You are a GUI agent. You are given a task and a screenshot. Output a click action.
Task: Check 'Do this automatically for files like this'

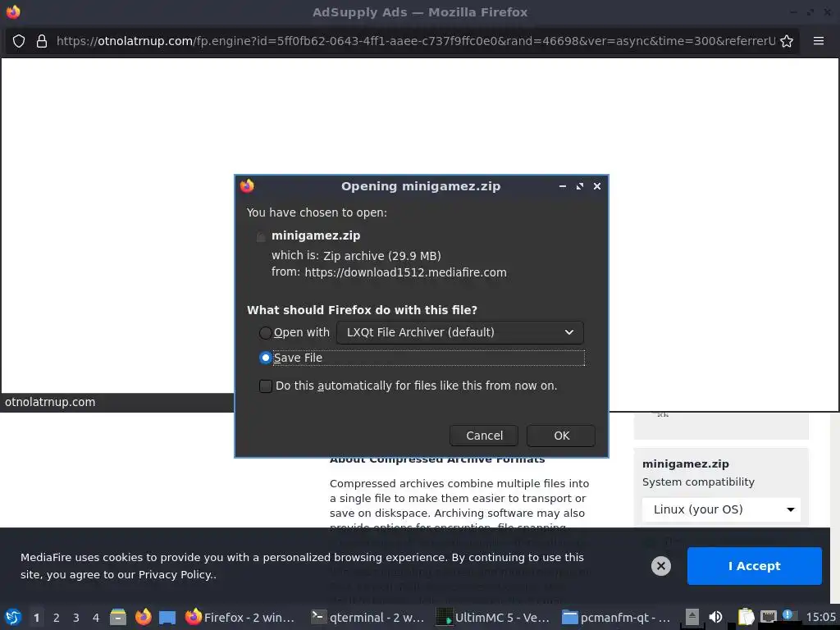pyautogui.click(x=266, y=386)
